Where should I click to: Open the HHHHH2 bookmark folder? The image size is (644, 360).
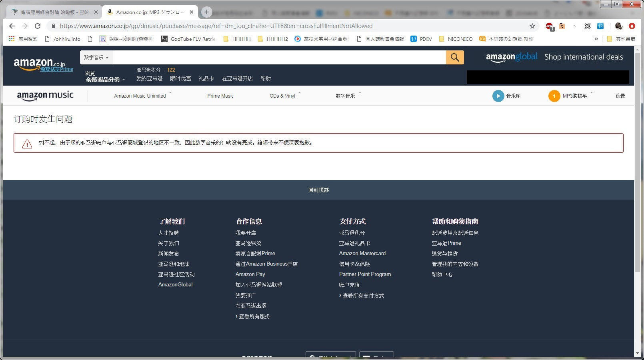tap(273, 39)
